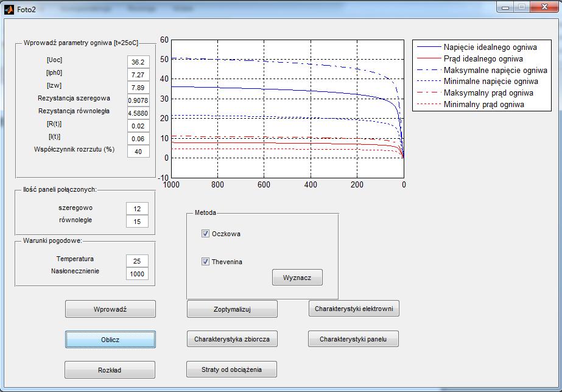Viewport: 562px width, 392px height.
Task: Click the Wyznacz button
Action: 297,278
